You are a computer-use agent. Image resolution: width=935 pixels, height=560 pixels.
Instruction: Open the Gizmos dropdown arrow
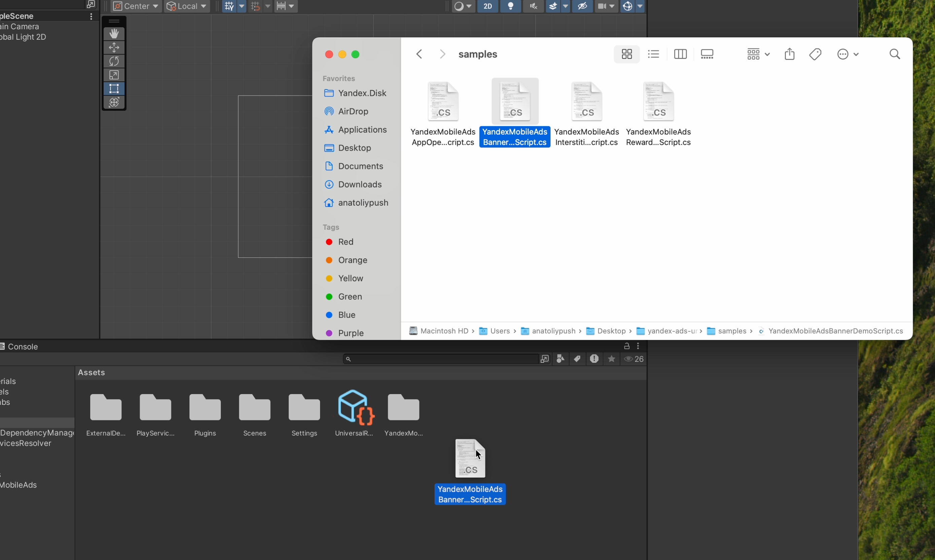[x=640, y=6]
